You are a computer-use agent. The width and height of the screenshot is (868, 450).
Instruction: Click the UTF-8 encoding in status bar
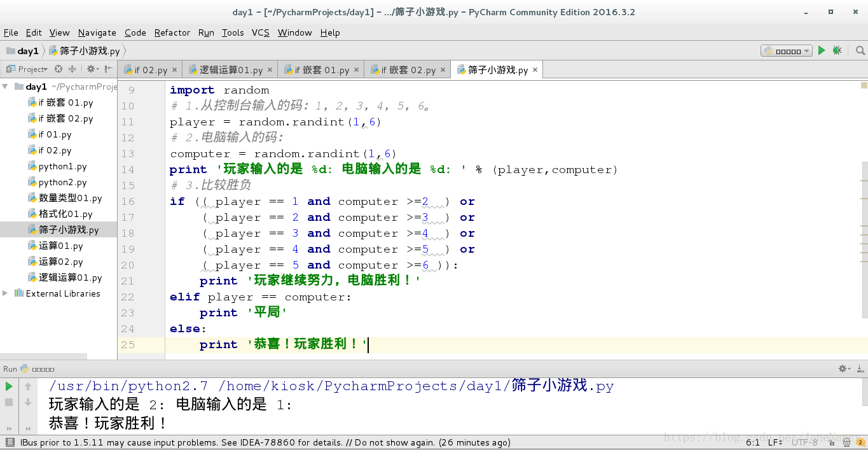pos(804,442)
